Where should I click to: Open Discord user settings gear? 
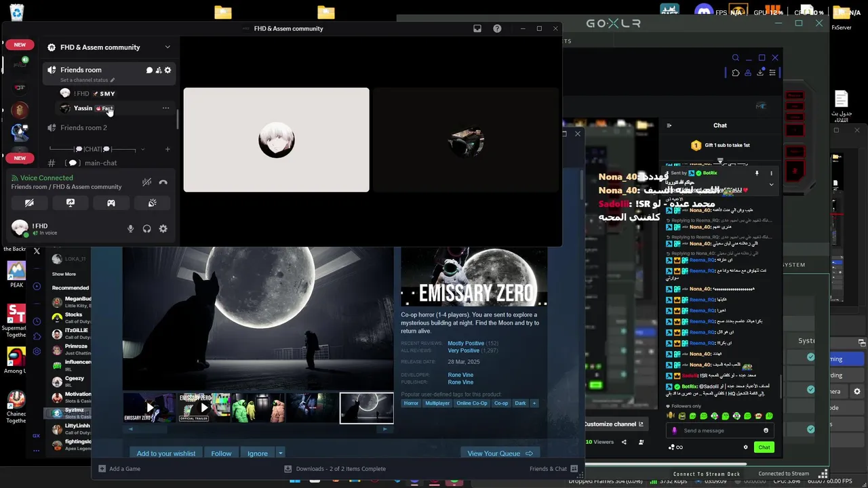(x=163, y=229)
